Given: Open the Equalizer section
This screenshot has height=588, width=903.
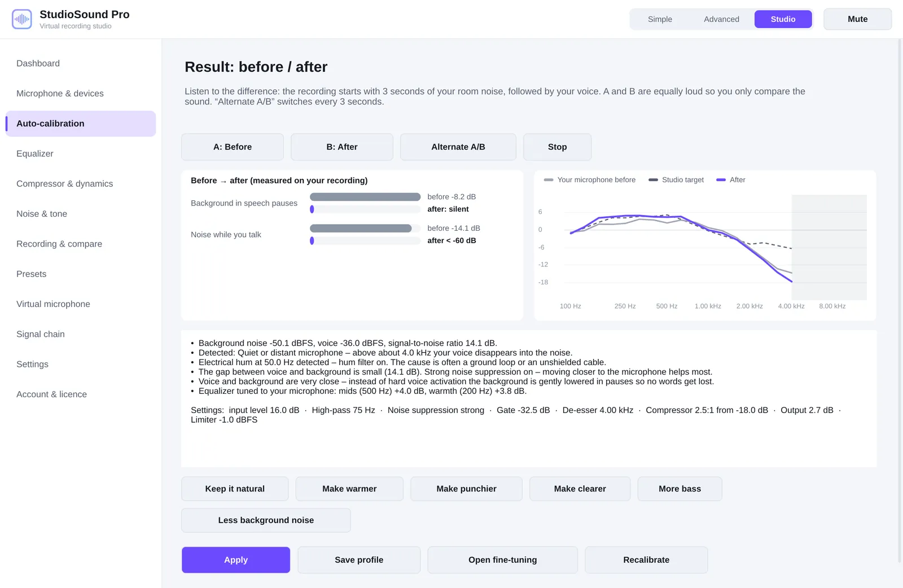Looking at the screenshot, I should pos(81,153).
